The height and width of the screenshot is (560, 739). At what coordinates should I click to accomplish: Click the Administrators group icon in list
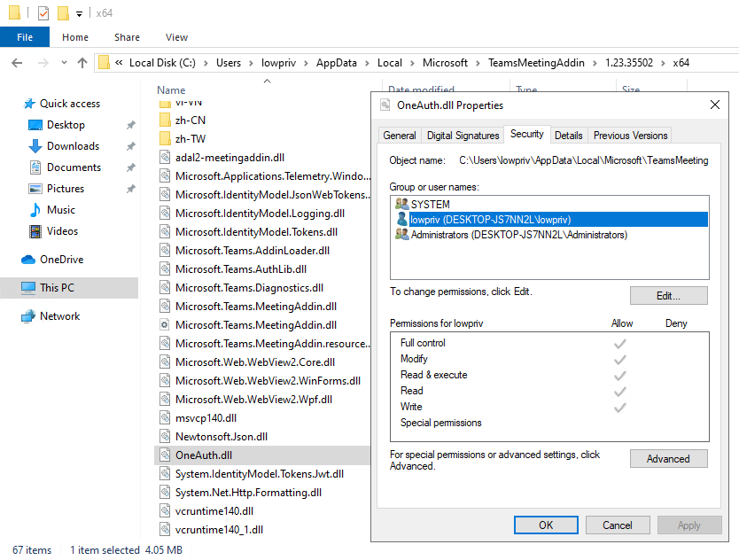(402, 234)
